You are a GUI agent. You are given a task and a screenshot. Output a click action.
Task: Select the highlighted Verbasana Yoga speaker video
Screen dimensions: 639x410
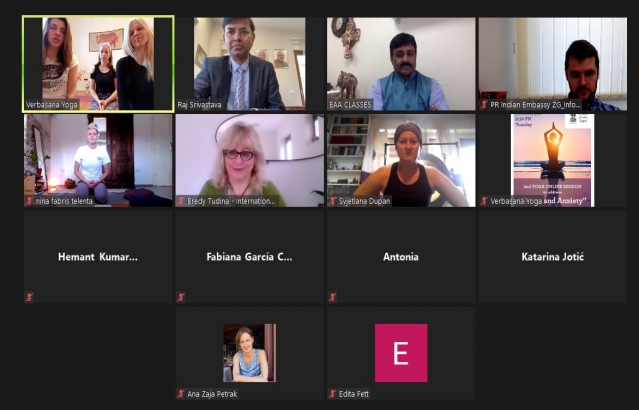98,64
